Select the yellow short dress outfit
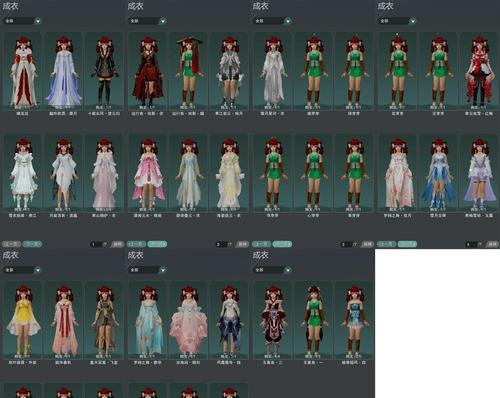Screen dimensions: 500x398 tap(23, 320)
